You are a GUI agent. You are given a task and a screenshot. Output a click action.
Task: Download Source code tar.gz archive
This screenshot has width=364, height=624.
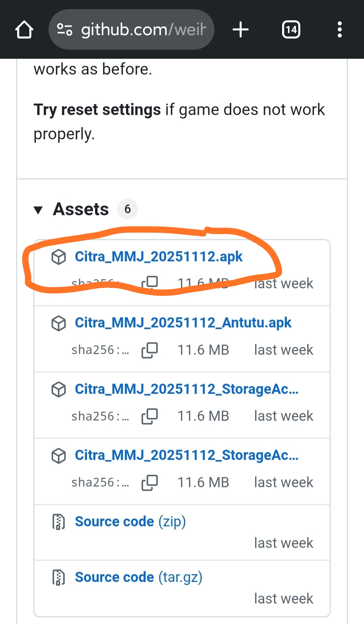coord(138,577)
